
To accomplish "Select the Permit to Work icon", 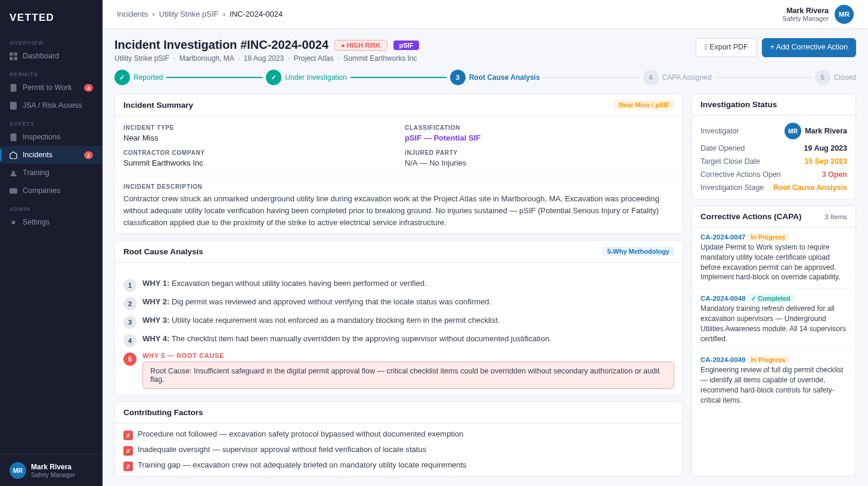I will point(14,88).
